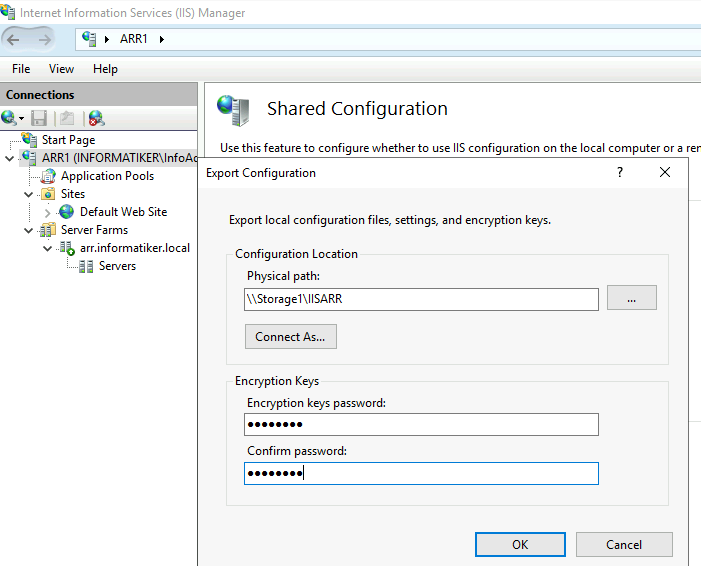Click the Server Farms icon
701x566 pixels.
pos(48,230)
